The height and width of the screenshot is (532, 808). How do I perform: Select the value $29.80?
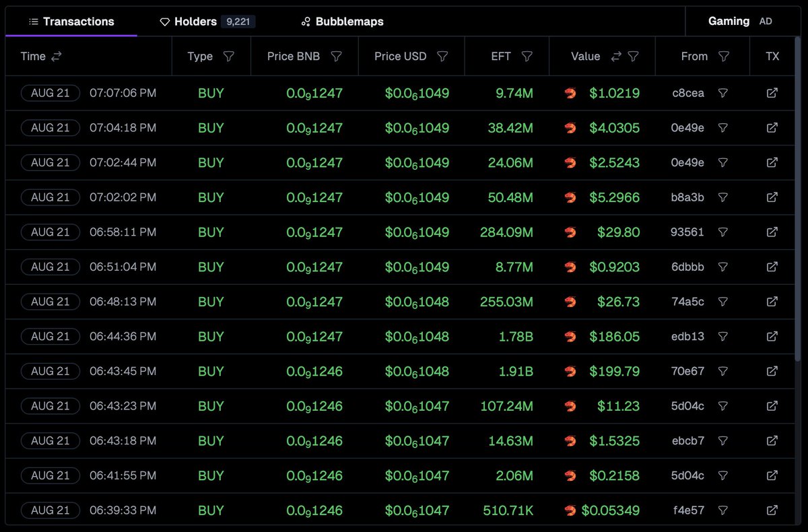coord(618,232)
